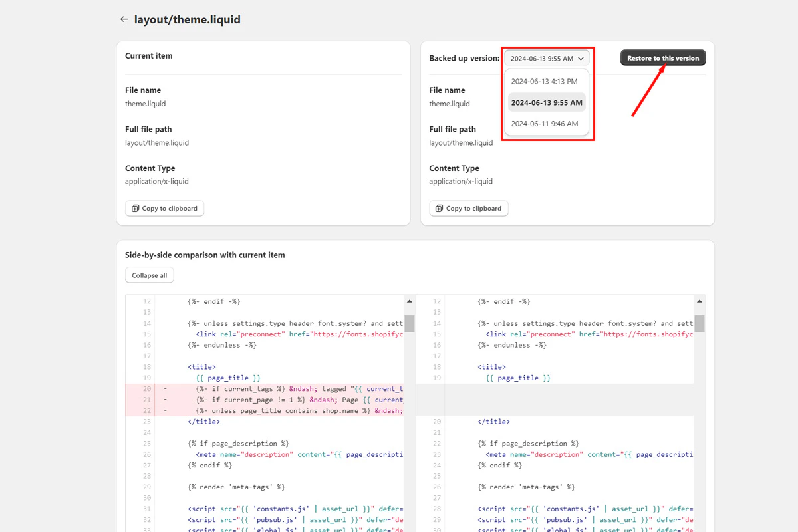Select the removed current_tags line in the diff

tap(266, 388)
